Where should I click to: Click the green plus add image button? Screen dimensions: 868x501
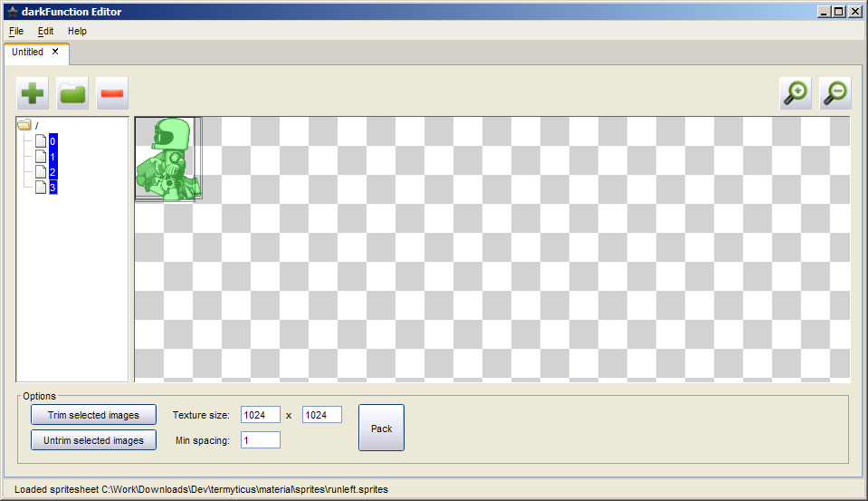pyautogui.click(x=33, y=93)
